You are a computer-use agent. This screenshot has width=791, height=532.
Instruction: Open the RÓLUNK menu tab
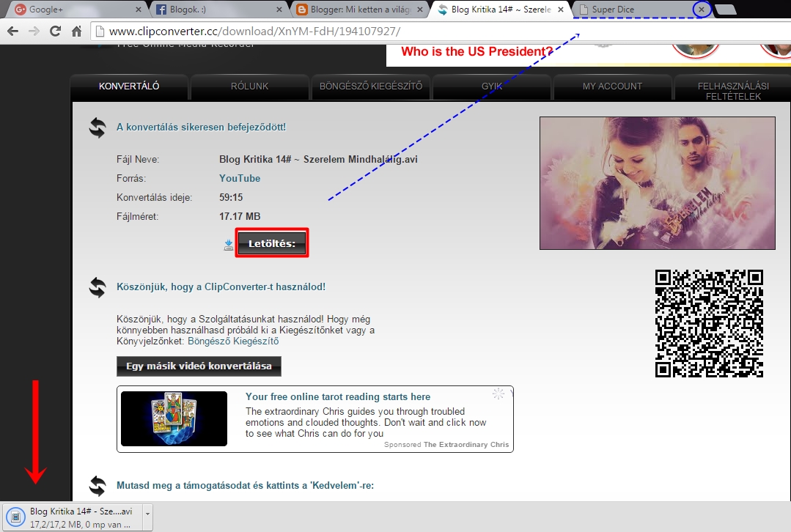(250, 86)
